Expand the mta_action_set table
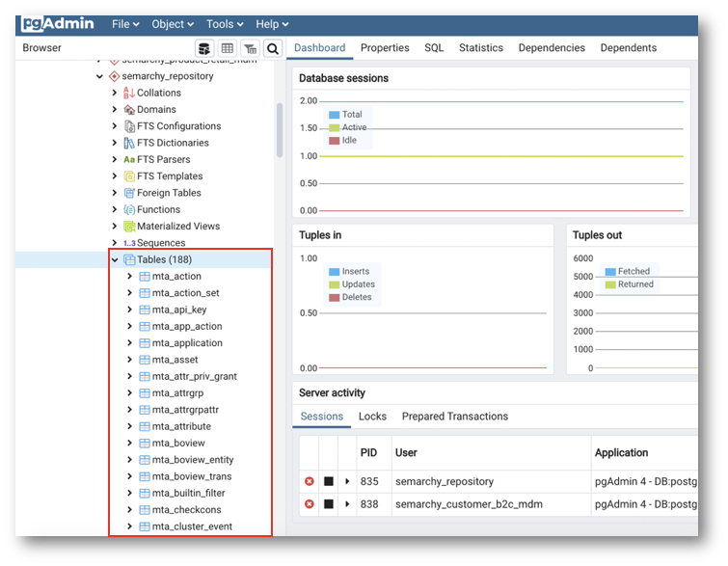 pyautogui.click(x=130, y=293)
